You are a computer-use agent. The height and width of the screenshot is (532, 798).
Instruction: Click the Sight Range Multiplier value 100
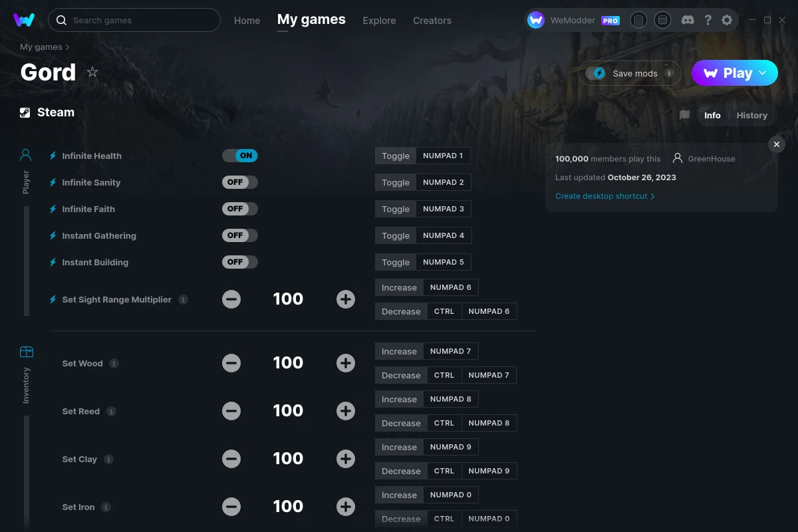point(288,299)
